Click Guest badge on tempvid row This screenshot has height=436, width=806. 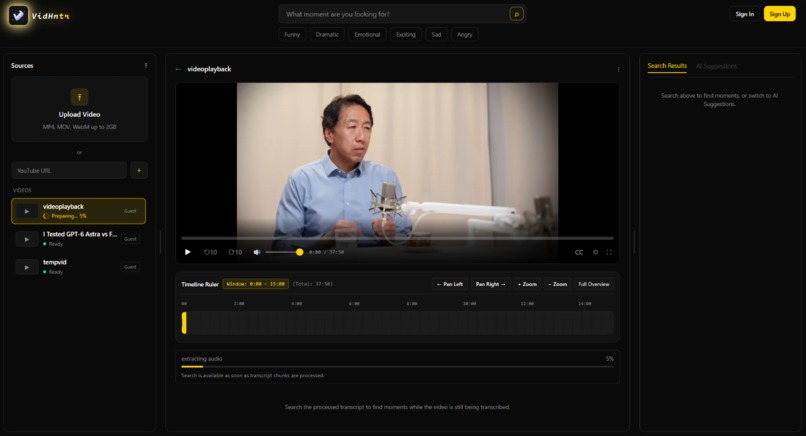(x=130, y=267)
